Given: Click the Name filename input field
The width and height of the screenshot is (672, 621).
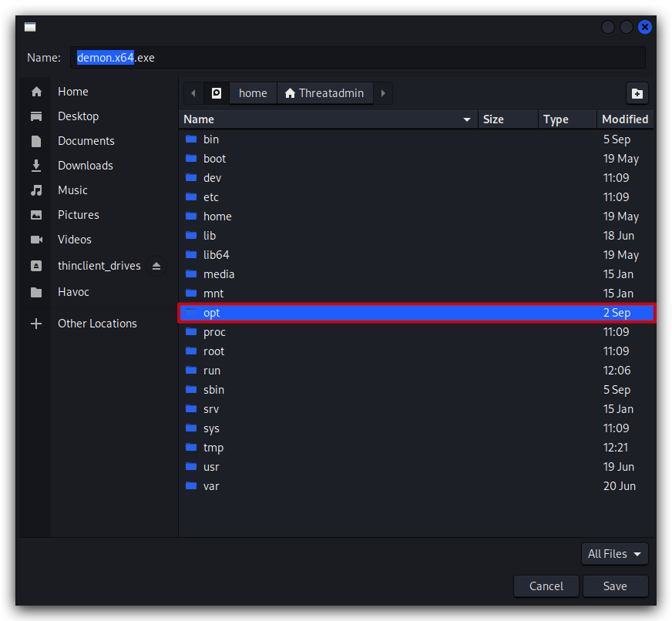Looking at the screenshot, I should [358, 58].
